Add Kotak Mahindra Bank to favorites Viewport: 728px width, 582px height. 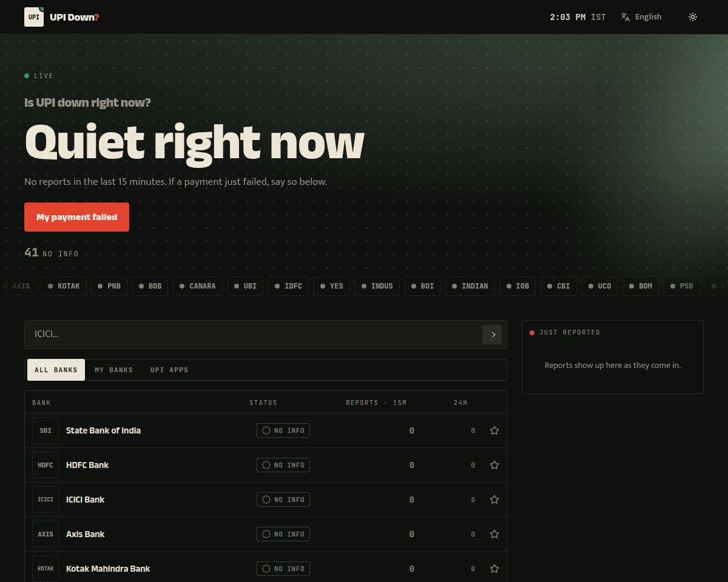494,569
